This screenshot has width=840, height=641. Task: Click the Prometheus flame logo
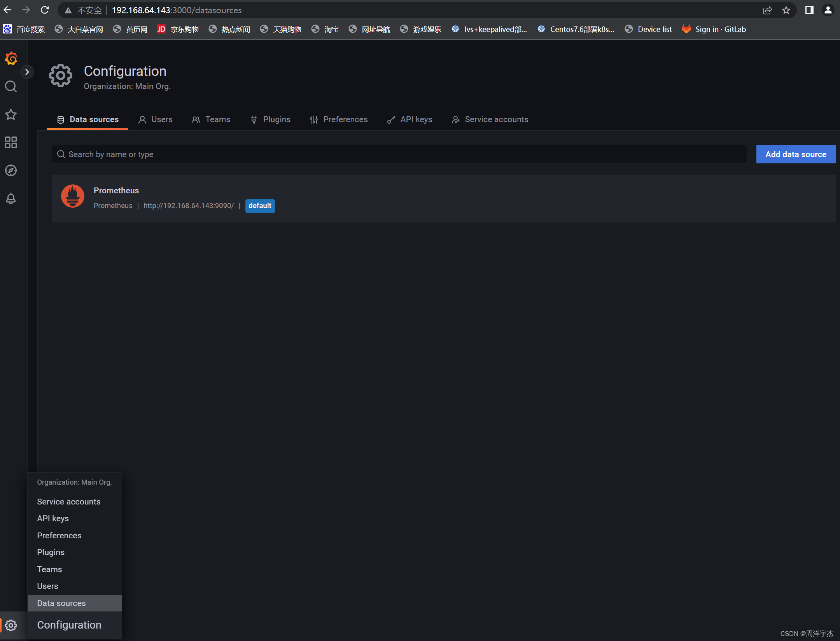(73, 196)
